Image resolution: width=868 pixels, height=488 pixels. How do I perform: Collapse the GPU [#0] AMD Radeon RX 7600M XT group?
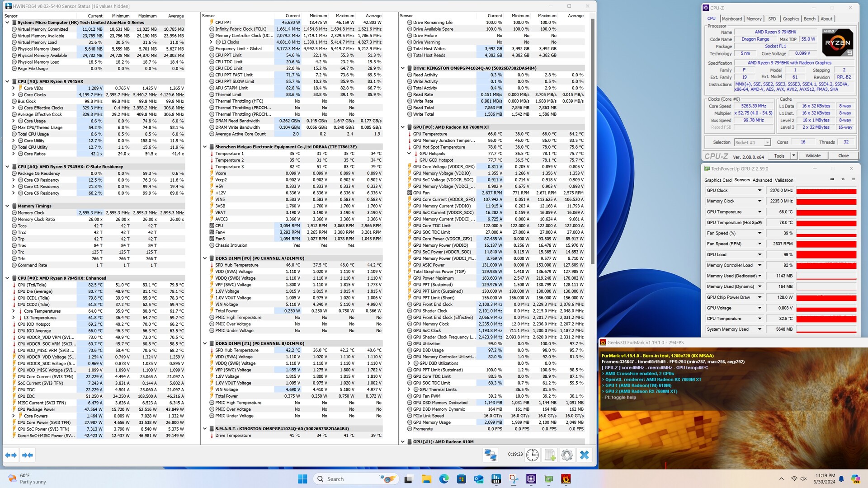[x=403, y=127]
